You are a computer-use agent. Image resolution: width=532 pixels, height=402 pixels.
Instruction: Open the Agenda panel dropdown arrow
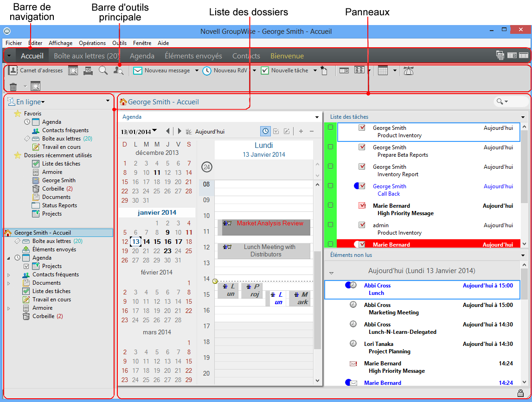click(x=317, y=117)
